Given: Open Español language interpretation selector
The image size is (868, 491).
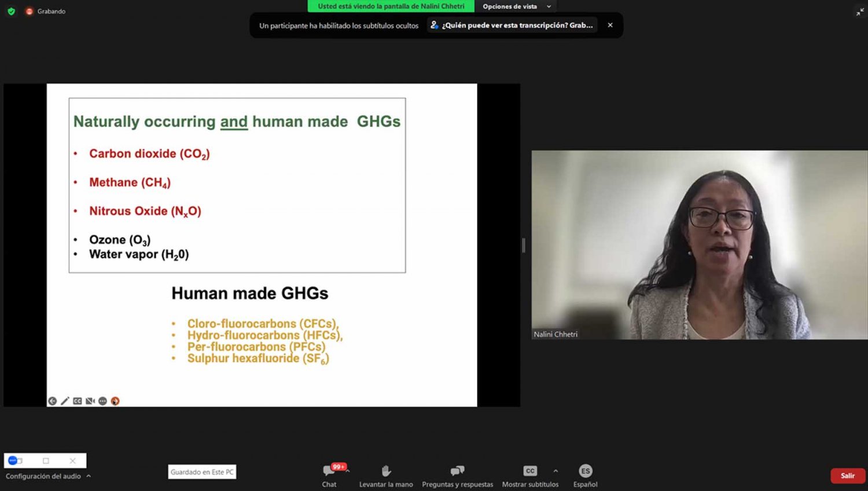Looking at the screenshot, I should pos(585,476).
